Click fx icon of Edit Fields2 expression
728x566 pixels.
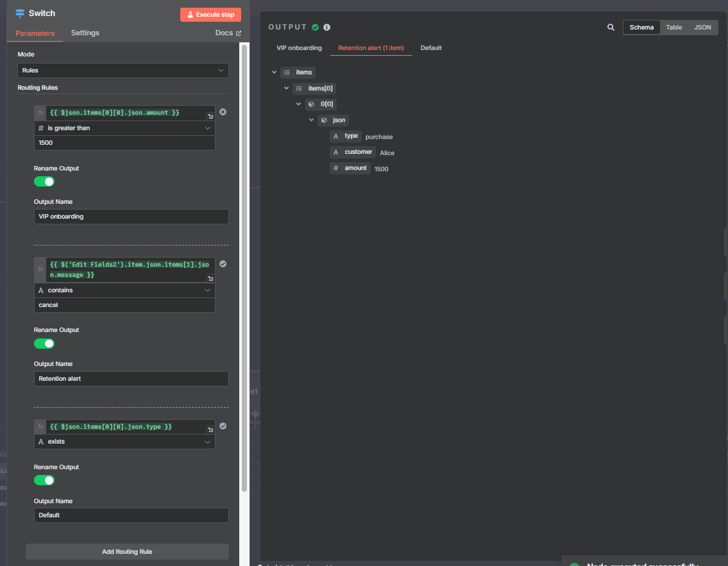click(40, 270)
